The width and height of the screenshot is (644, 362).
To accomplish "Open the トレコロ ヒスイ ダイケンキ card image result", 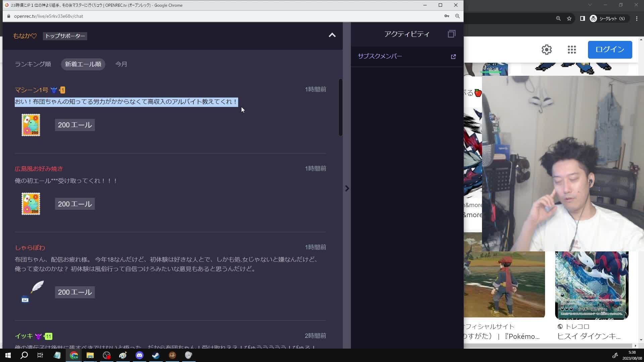I will pyautogui.click(x=592, y=285).
